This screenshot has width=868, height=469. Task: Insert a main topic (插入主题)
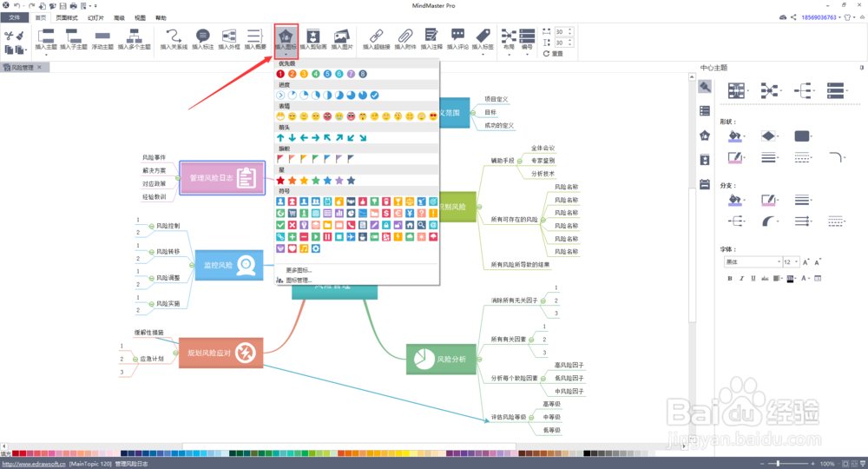click(x=46, y=40)
